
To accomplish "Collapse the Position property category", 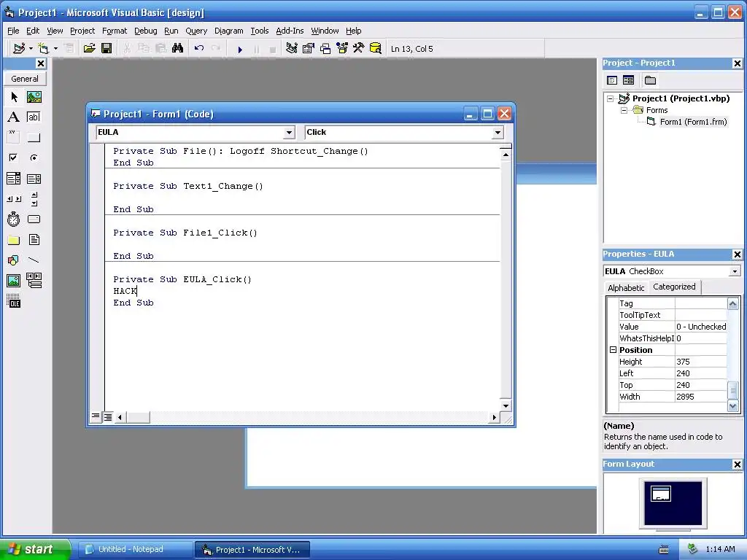I will [x=613, y=349].
